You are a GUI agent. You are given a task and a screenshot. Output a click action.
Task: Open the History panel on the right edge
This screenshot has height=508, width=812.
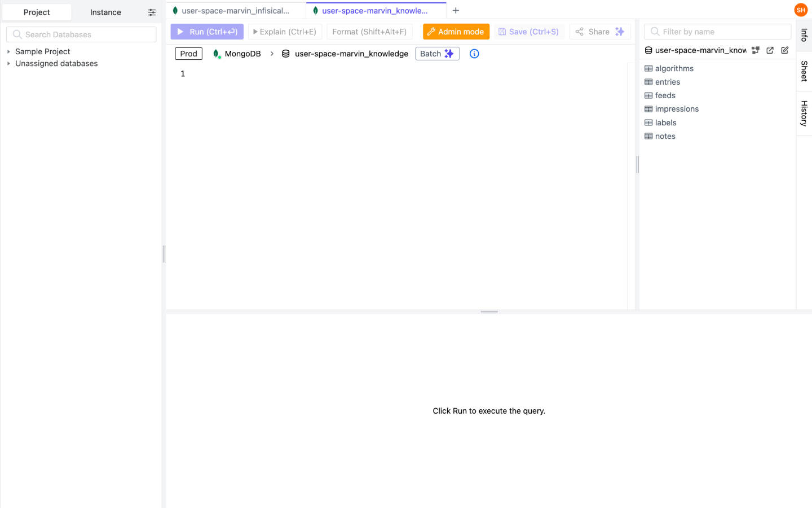click(x=804, y=112)
